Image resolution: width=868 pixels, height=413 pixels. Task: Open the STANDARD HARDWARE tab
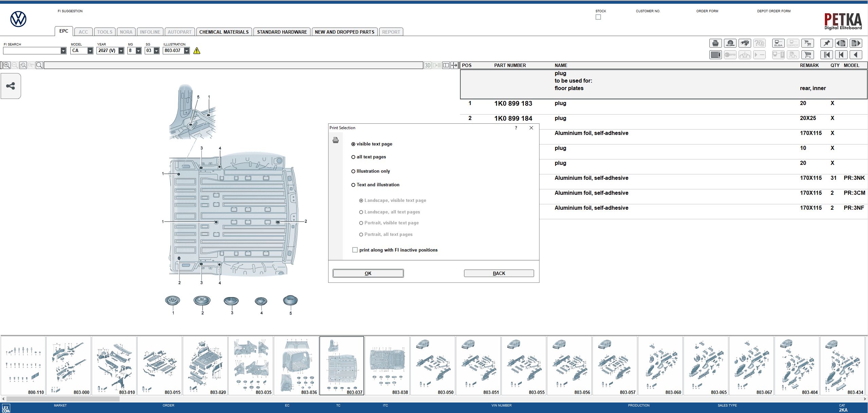click(x=282, y=32)
